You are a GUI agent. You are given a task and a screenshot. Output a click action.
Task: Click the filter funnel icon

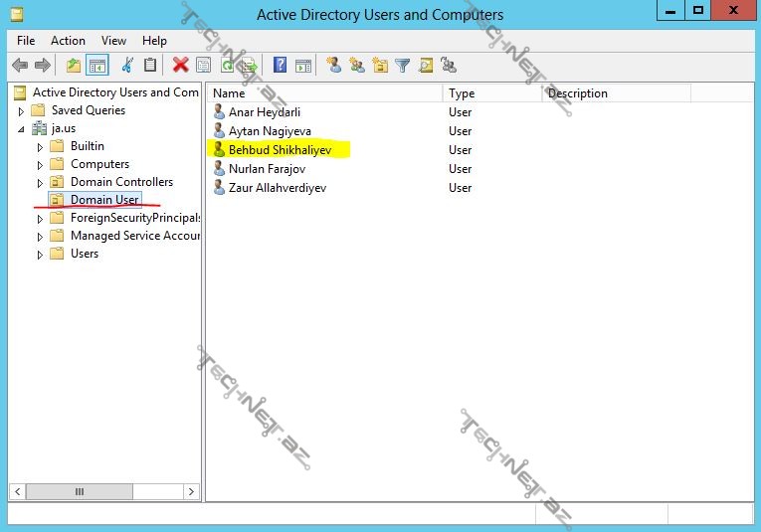pos(403,66)
